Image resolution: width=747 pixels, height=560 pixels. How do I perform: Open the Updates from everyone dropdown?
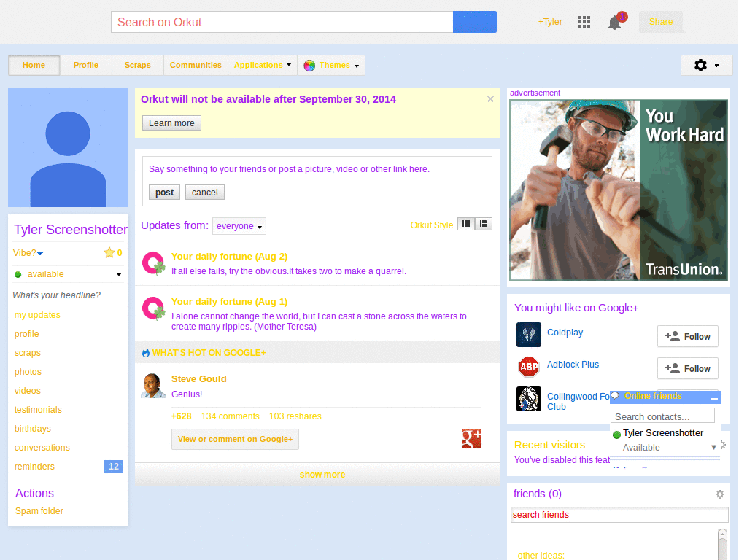tap(239, 226)
